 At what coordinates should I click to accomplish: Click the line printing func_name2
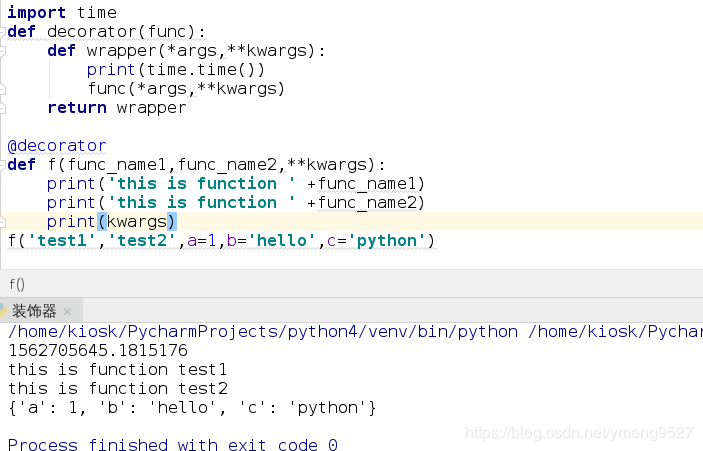pyautogui.click(x=235, y=203)
